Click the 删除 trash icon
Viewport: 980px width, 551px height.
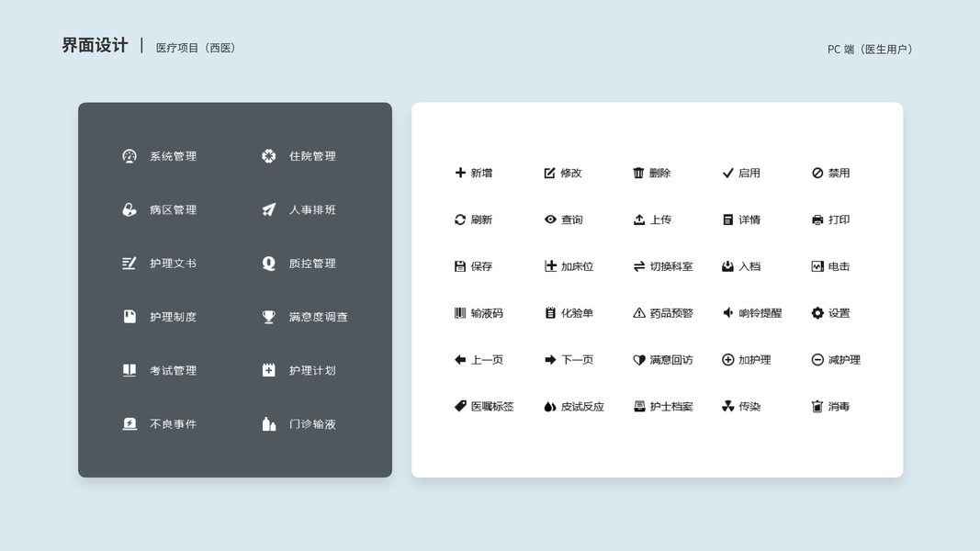pyautogui.click(x=638, y=173)
